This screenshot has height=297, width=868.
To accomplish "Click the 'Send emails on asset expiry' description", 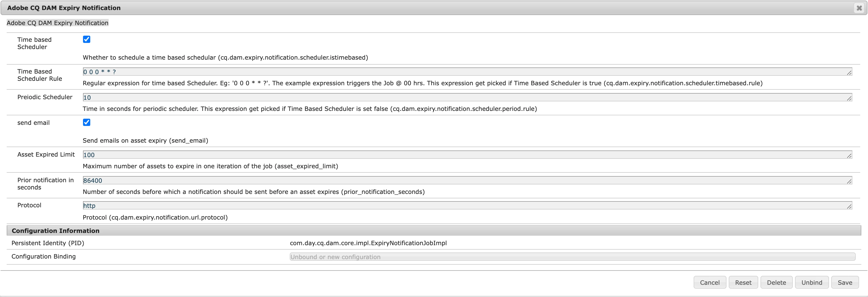I will pos(145,141).
